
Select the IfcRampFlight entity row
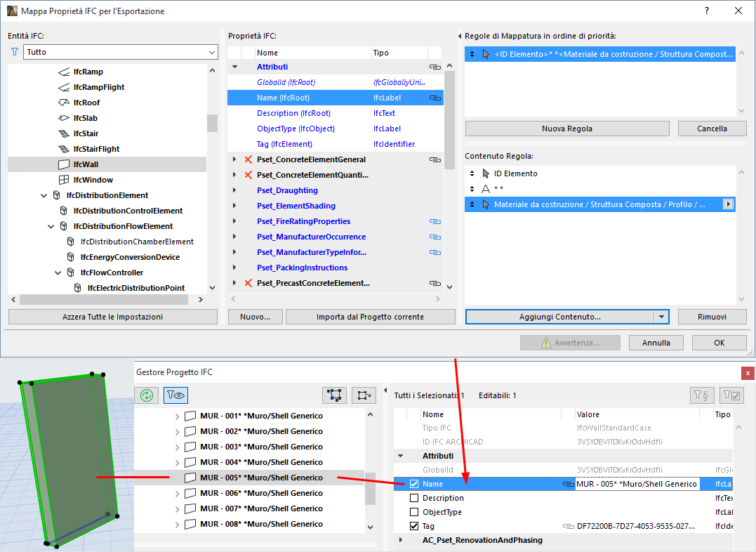pyautogui.click(x=107, y=87)
